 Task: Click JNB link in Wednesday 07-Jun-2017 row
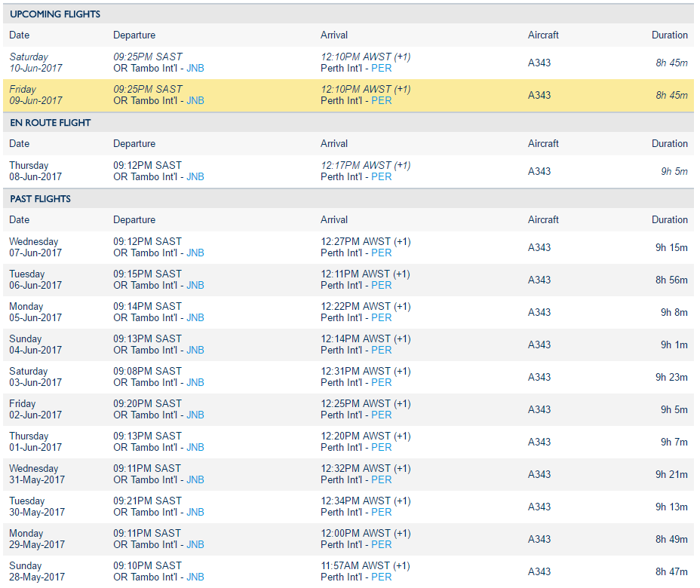(x=195, y=253)
